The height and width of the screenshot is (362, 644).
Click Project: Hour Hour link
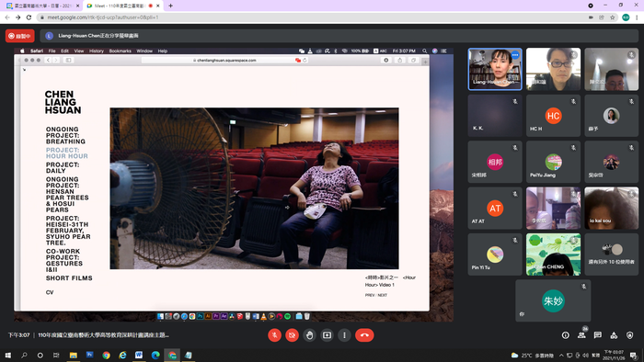pyautogui.click(x=67, y=153)
